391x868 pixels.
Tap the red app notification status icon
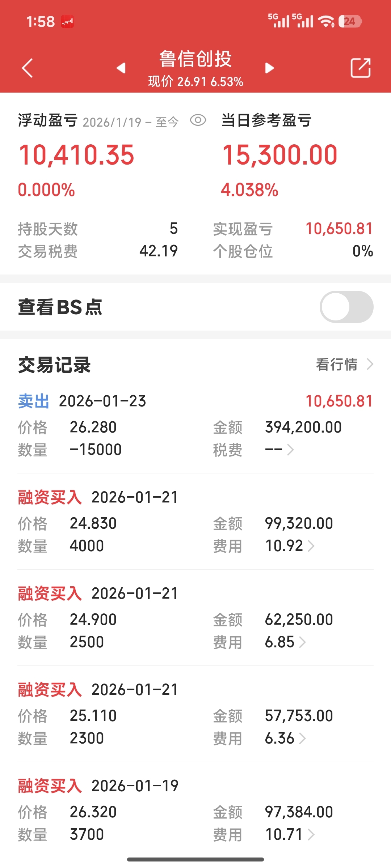(x=67, y=22)
